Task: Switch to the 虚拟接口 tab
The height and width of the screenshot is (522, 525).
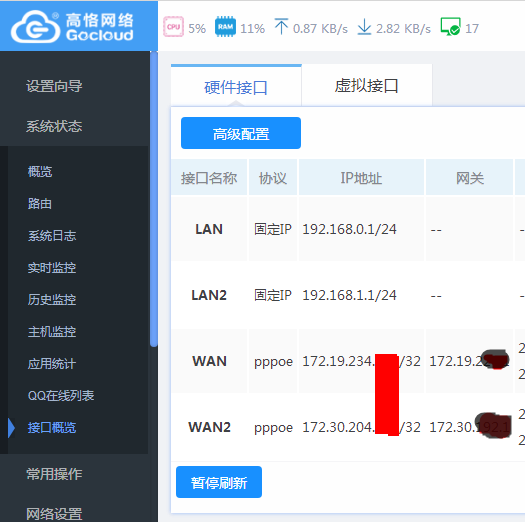Action: coord(367,86)
